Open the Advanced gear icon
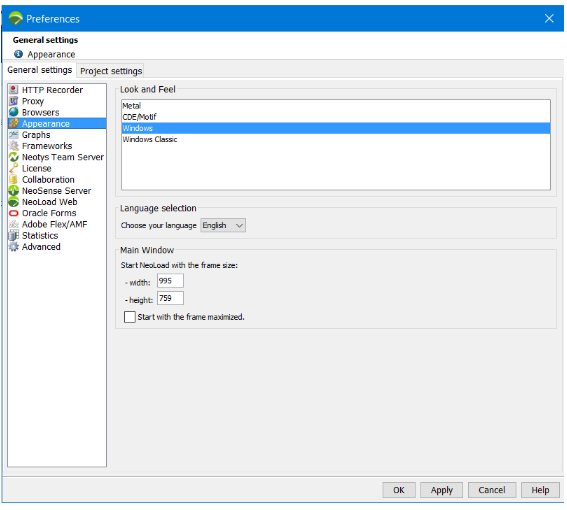This screenshot has height=510, width=567. pos(14,247)
